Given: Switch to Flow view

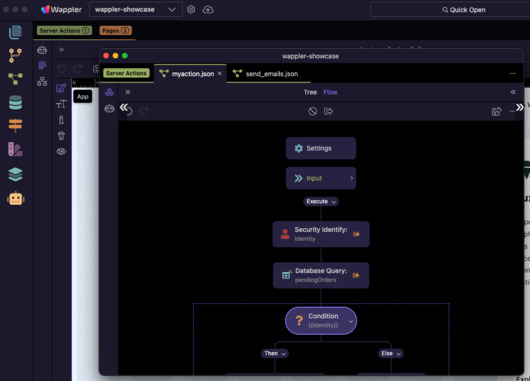Looking at the screenshot, I should (330, 92).
